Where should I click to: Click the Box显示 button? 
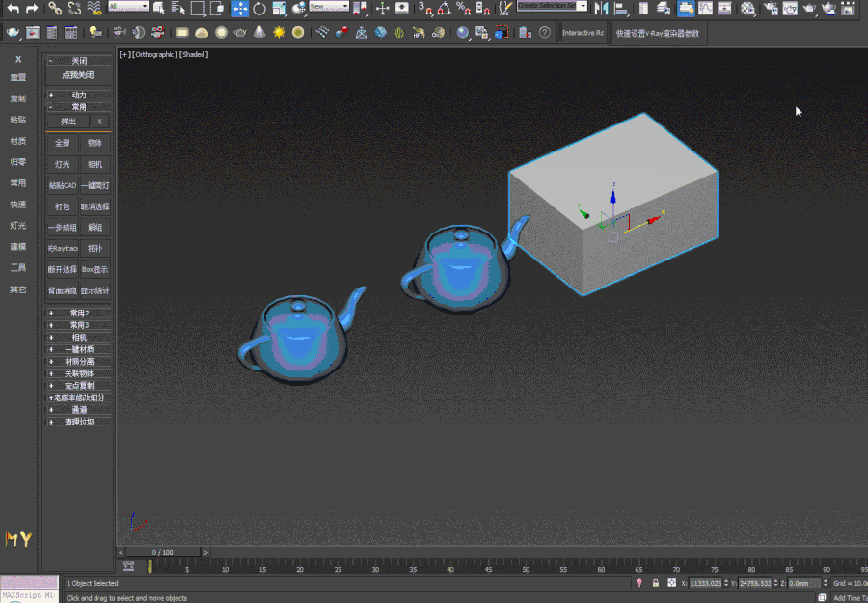tap(95, 269)
